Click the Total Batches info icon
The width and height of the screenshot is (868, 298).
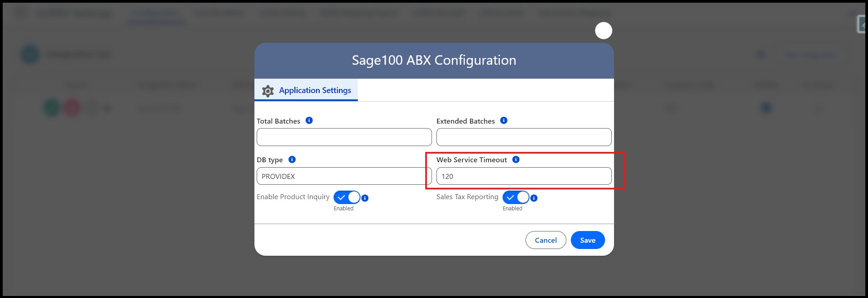pyautogui.click(x=309, y=120)
